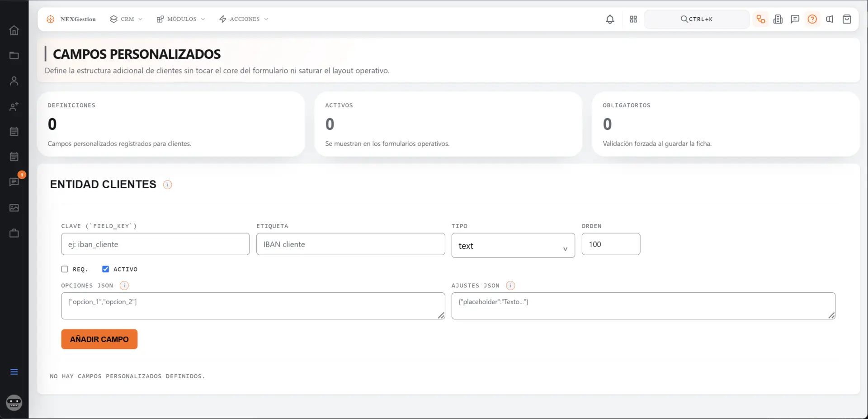Open the CTRL+K search box
Image resolution: width=868 pixels, height=419 pixels.
(x=697, y=19)
